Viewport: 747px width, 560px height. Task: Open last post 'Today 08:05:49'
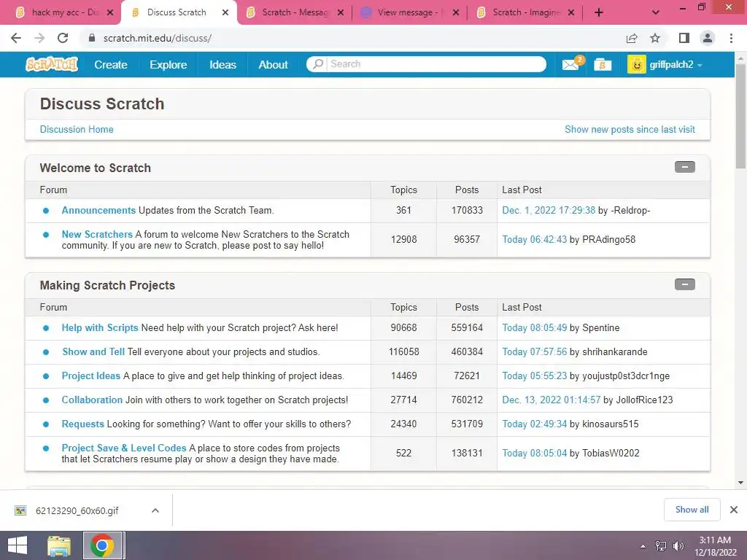[535, 327]
